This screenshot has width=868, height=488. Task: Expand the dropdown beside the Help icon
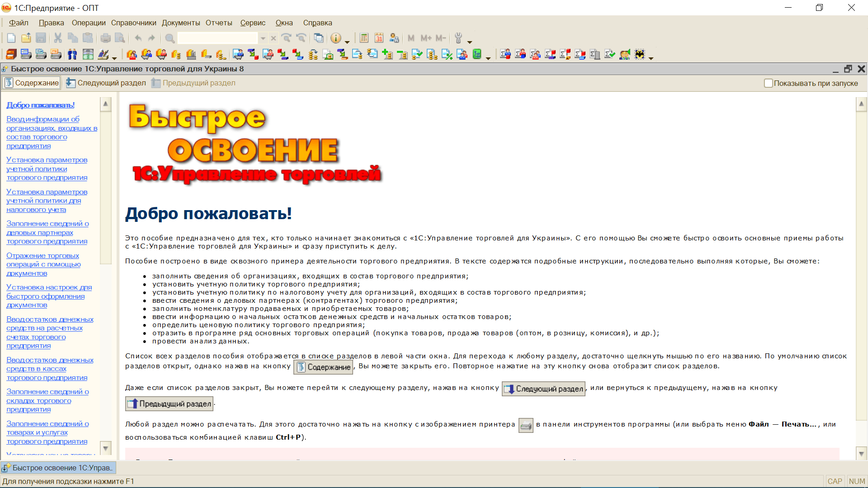[347, 41]
